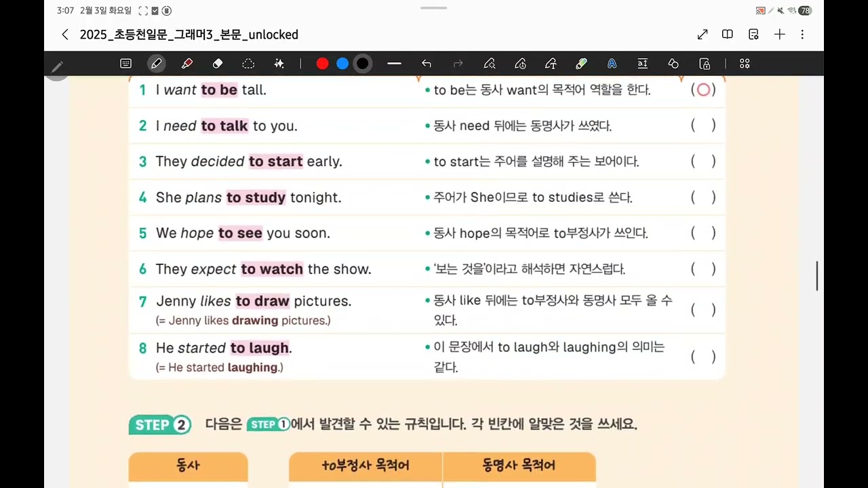The height and width of the screenshot is (488, 868).
Task: Select the handwriting-to-text conversion tool
Action: click(x=551, y=64)
